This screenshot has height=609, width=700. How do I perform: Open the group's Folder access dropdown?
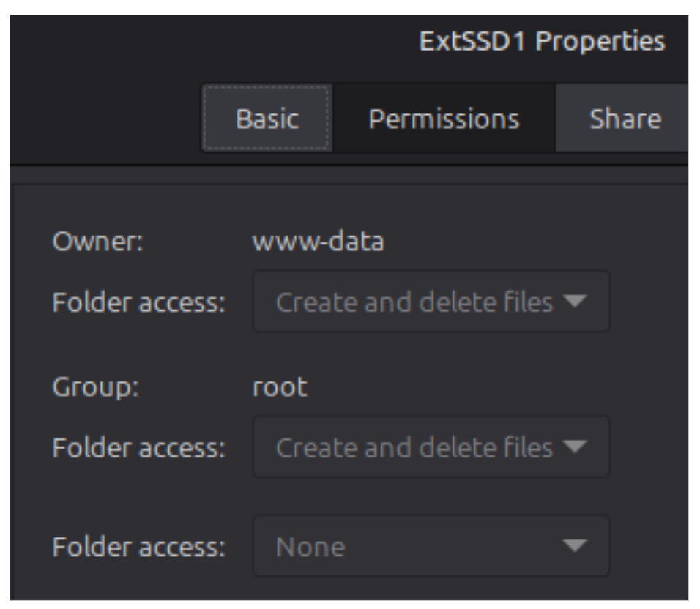(x=431, y=447)
